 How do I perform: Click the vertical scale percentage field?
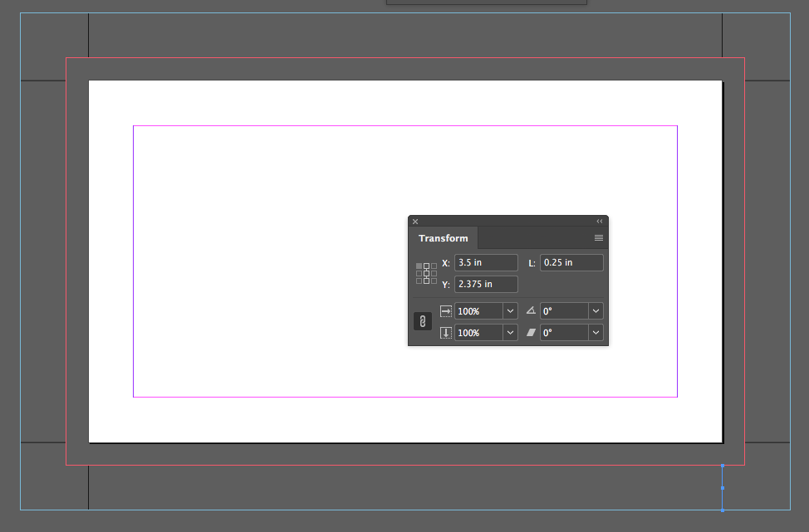pyautogui.click(x=478, y=333)
